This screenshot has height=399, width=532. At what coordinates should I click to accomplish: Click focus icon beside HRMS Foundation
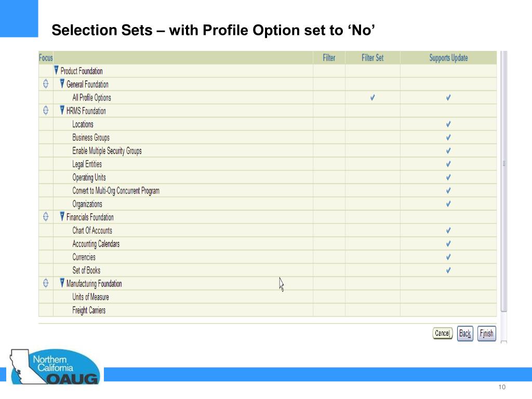(46, 110)
